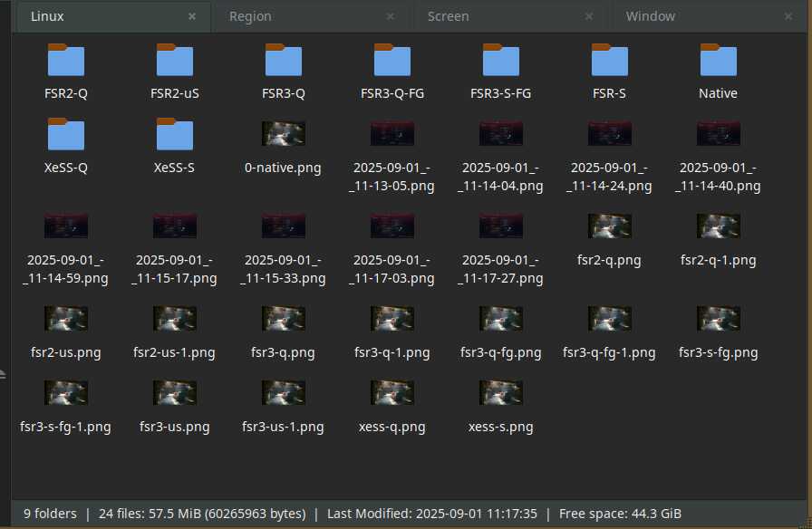The image size is (812, 529).
Task: Click the "XeSS-S" folder name label
Action: 175,168
